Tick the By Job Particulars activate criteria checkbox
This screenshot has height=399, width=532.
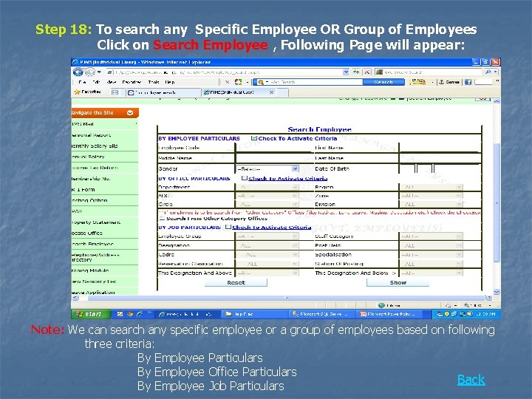[228, 227]
